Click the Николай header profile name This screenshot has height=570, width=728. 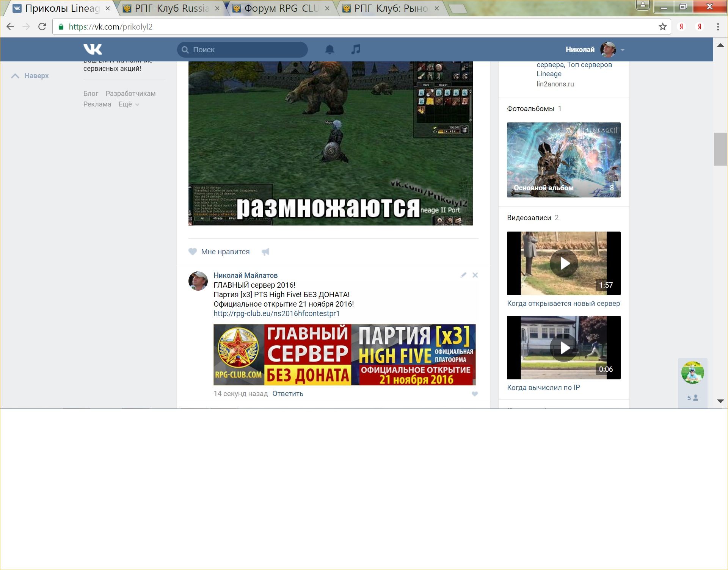580,50
